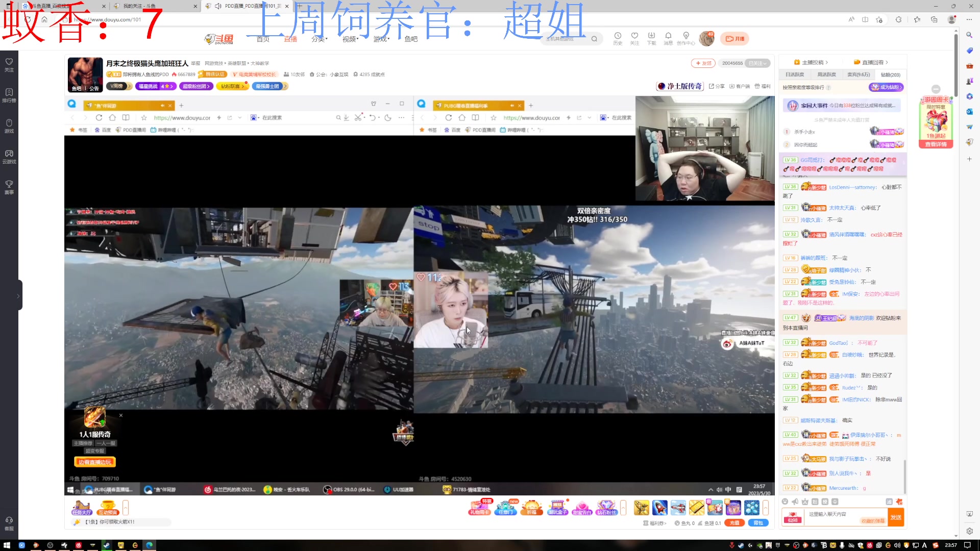
Task: Click the search magnifier in Douyu header
Action: click(x=594, y=39)
